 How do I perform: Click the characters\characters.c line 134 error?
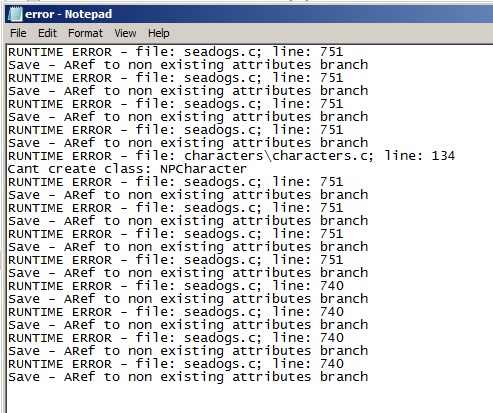(231, 156)
